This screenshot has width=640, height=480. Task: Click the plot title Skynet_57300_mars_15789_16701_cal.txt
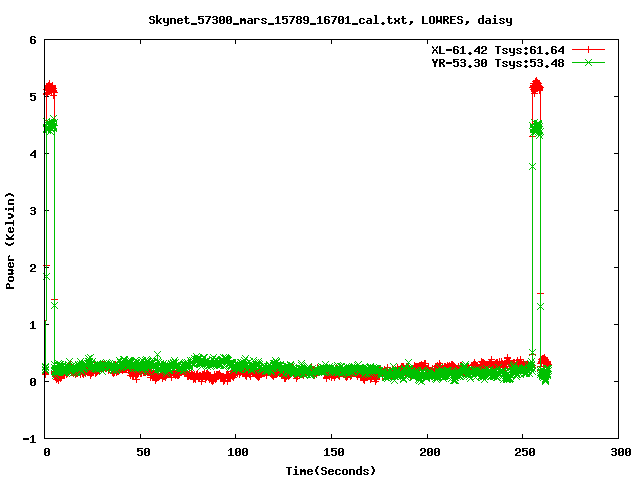point(278,20)
